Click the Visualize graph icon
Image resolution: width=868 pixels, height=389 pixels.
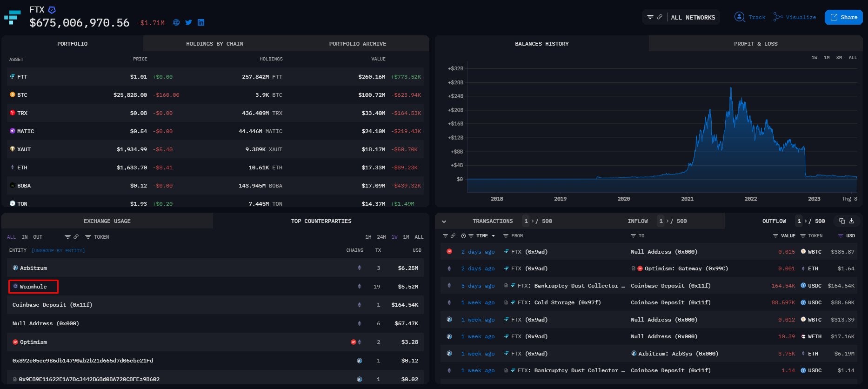tap(778, 17)
